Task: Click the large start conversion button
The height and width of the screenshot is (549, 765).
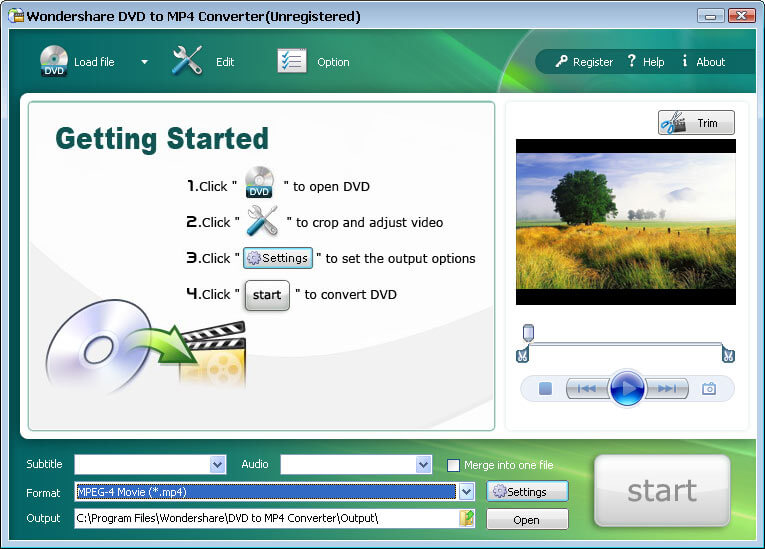Action: pos(662,490)
